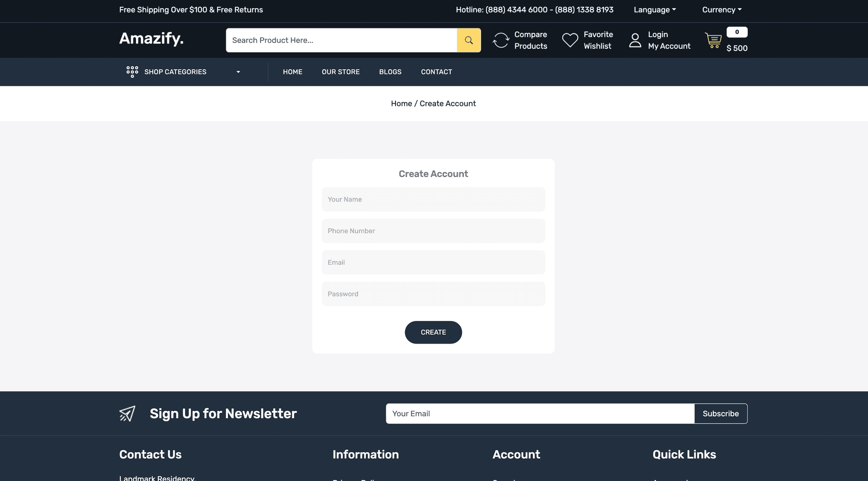Screen dimensions: 868x481
Task: Click the Amazify logo
Action: pyautogui.click(x=151, y=39)
